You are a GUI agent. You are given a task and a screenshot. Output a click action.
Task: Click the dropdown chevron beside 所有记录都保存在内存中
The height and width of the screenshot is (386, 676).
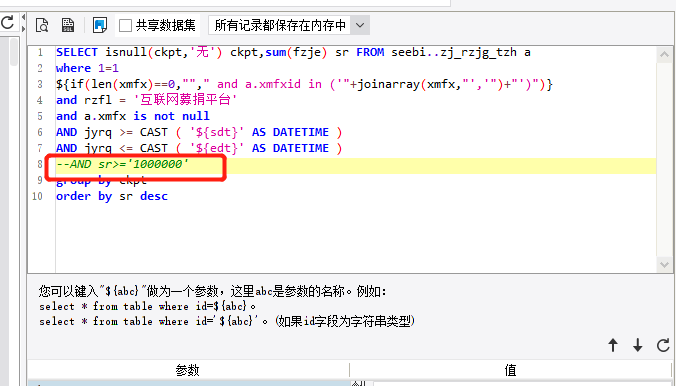[x=360, y=25]
